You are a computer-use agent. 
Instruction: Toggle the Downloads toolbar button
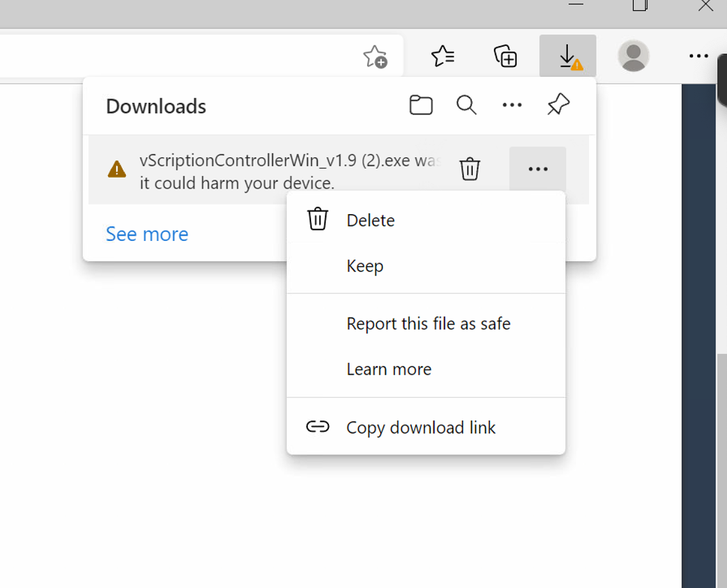(567, 56)
